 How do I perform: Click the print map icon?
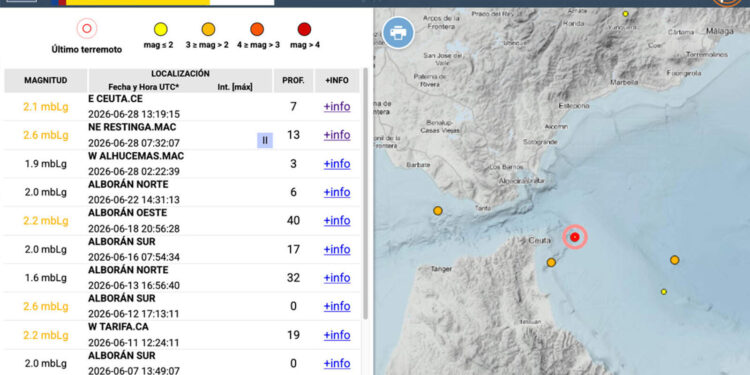tap(398, 33)
